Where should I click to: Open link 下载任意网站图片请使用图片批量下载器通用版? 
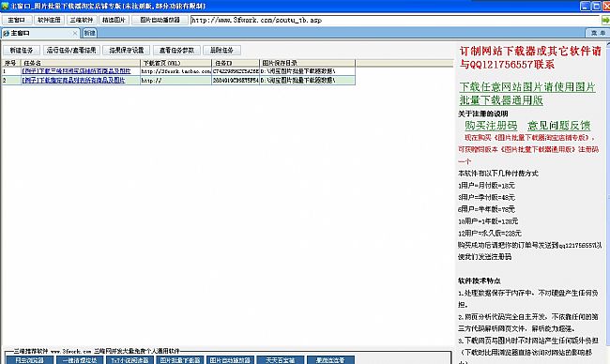[x=527, y=93]
